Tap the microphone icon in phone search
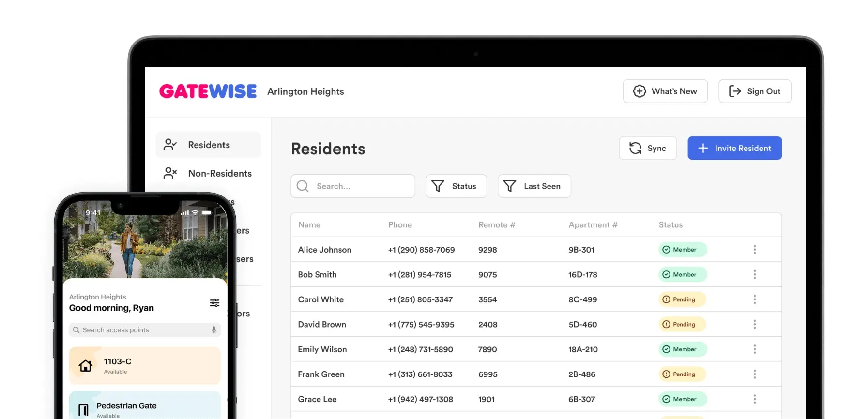Viewport: 868px width, 419px height. point(213,330)
